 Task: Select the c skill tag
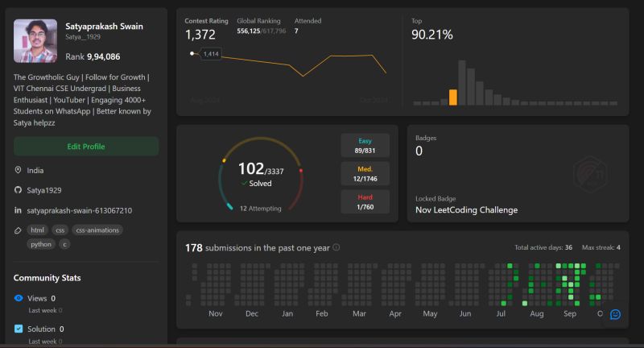coord(64,244)
